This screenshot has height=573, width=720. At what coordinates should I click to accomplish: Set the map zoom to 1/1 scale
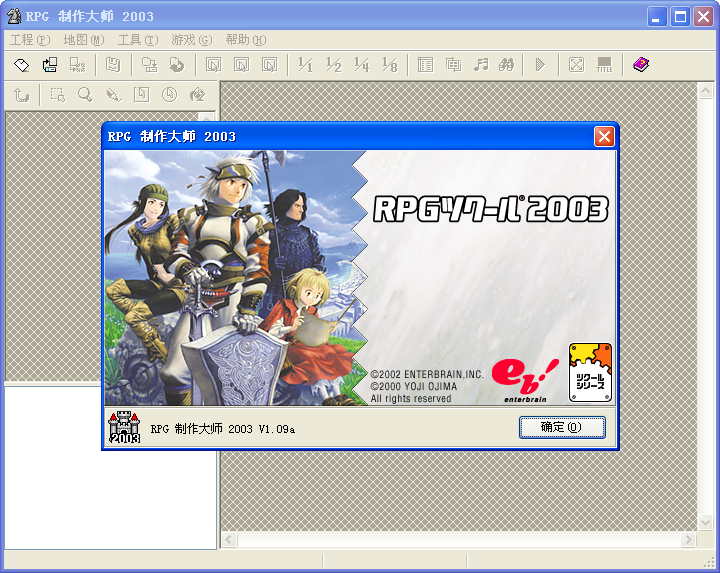305,65
